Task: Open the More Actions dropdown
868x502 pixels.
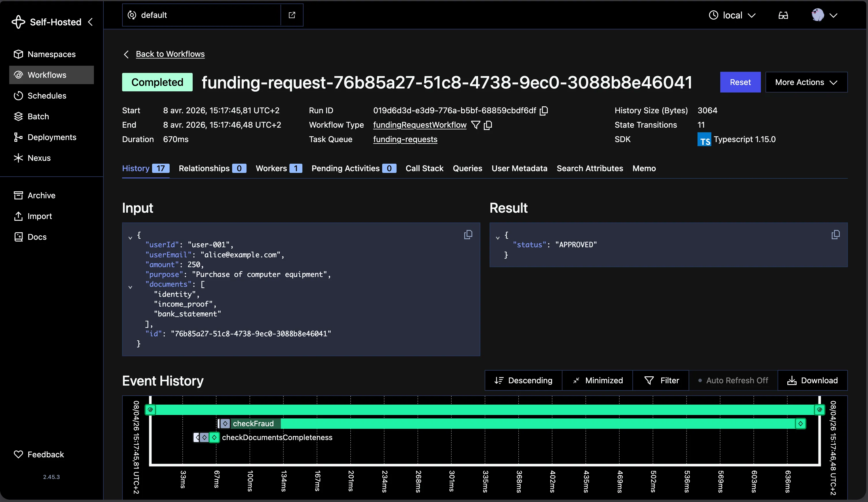Action: [x=806, y=82]
